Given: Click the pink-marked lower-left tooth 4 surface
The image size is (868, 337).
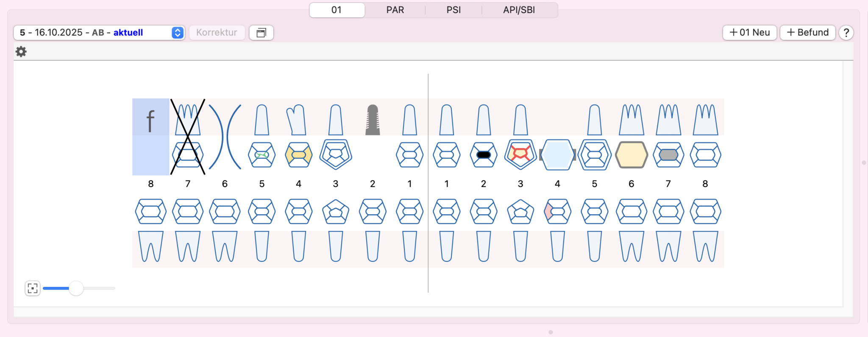Looking at the screenshot, I should [549, 211].
